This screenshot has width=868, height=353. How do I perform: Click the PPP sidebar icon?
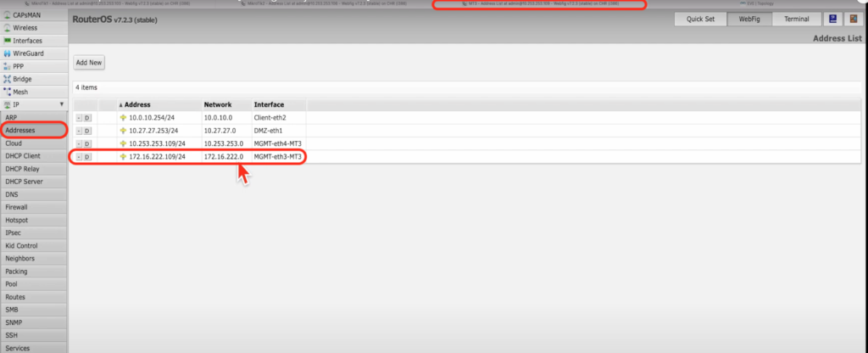tap(7, 66)
